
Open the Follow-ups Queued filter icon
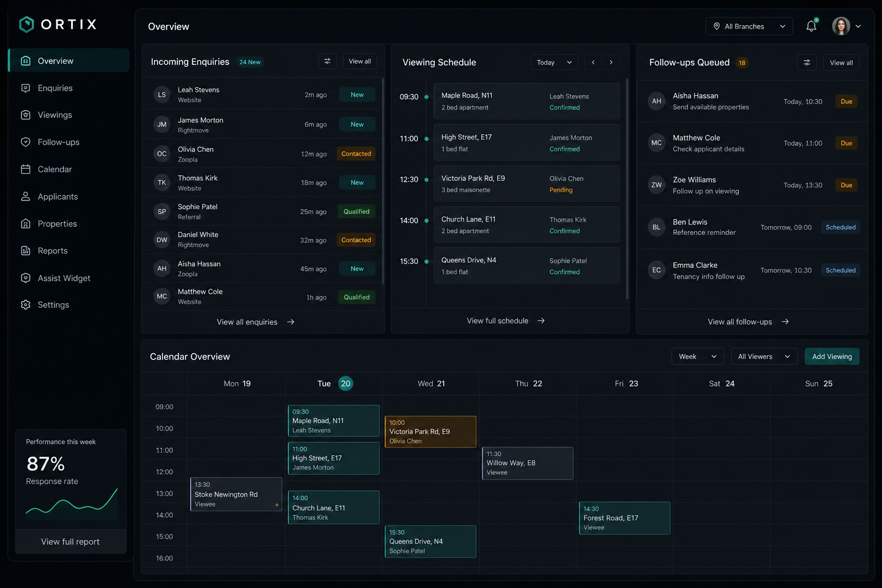point(807,63)
